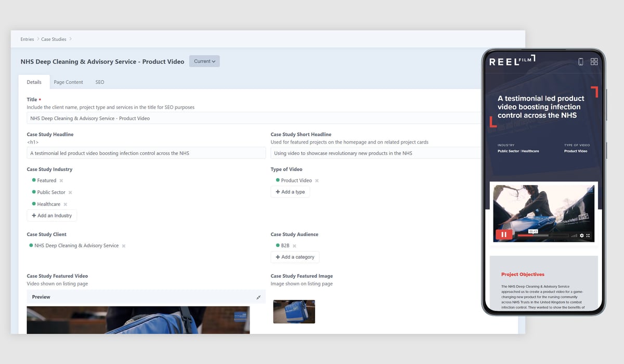
Task: Click Project Objectives heading in mobile preview
Action: [x=523, y=274]
